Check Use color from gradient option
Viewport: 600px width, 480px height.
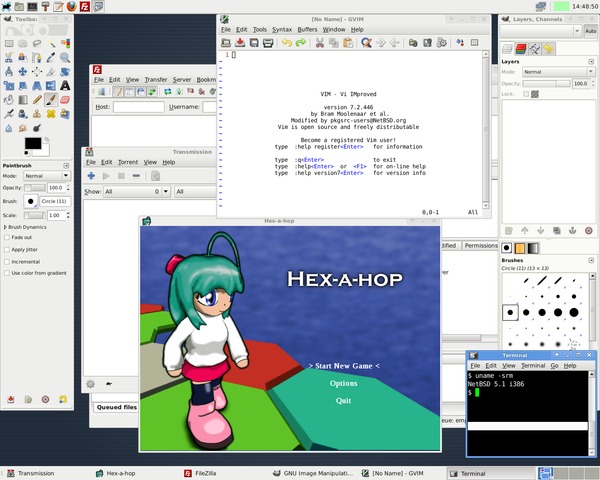(x=9, y=272)
